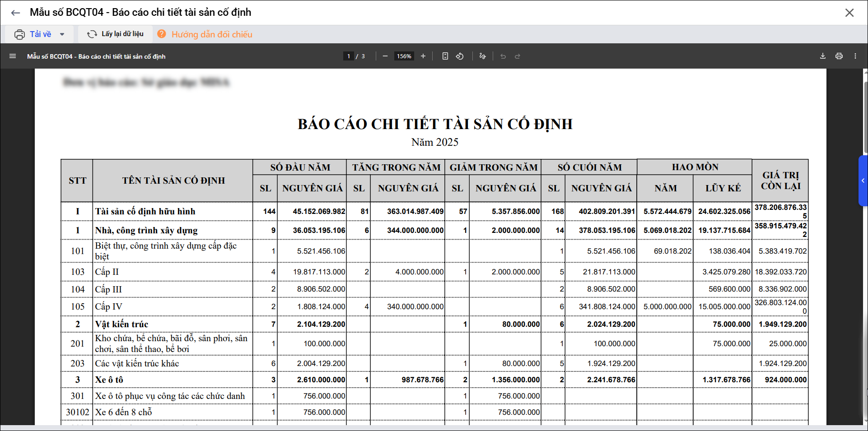Click the window title Mẫu số BCQT04

point(140,13)
